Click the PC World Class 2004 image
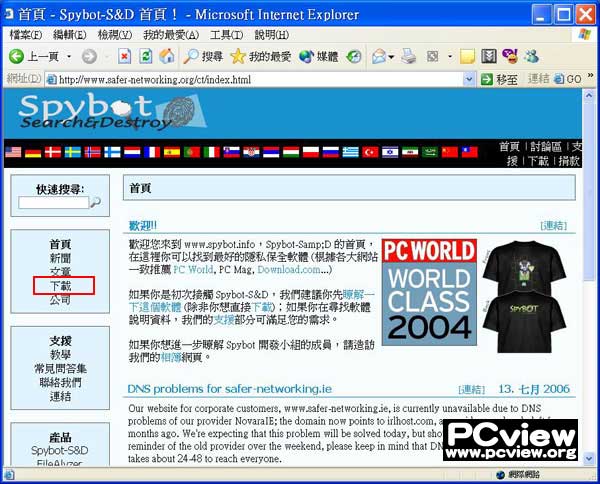 point(429,292)
